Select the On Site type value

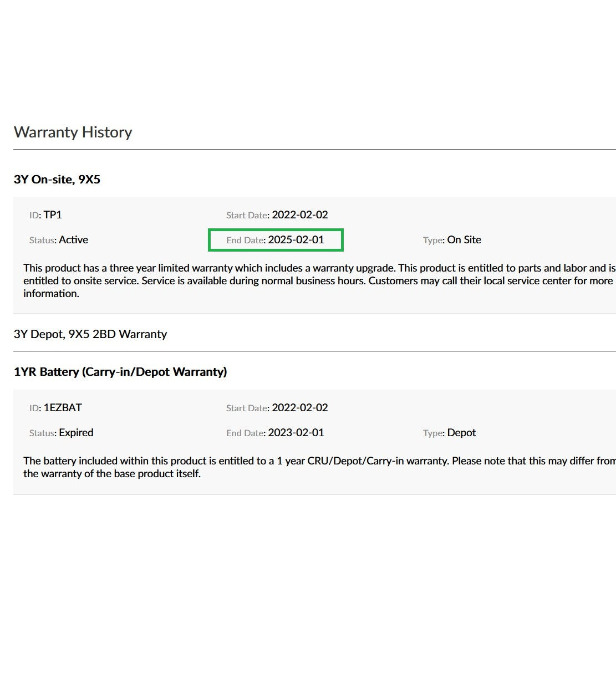pyautogui.click(x=464, y=240)
